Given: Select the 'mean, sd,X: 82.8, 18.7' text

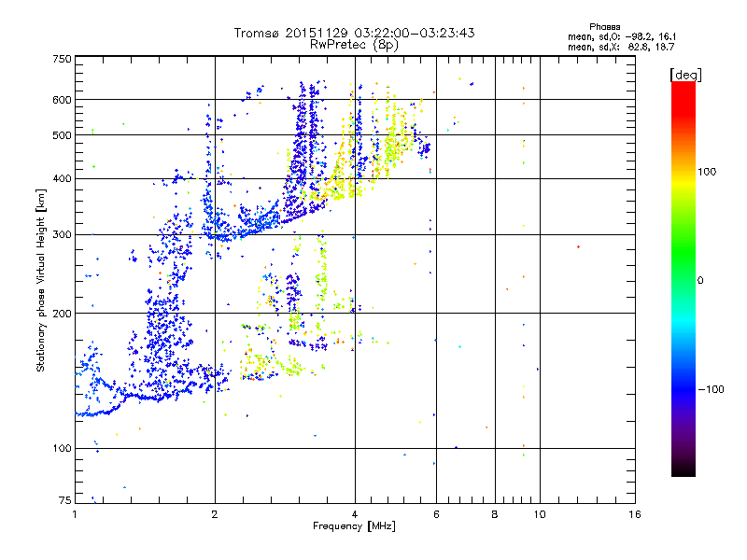Looking at the screenshot, I should tap(621, 47).
